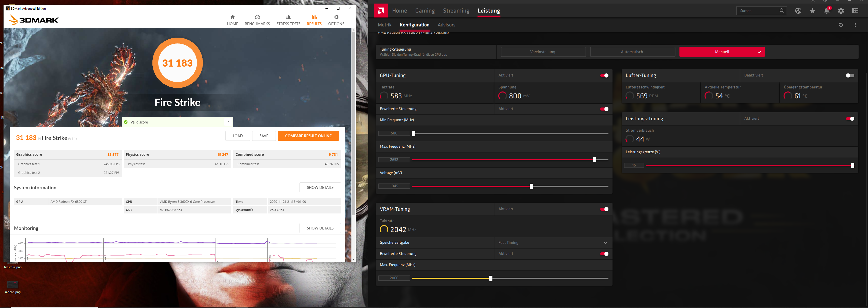The height and width of the screenshot is (308, 868).
Task: Disable the GPU-Tuning toggle
Action: tap(604, 75)
